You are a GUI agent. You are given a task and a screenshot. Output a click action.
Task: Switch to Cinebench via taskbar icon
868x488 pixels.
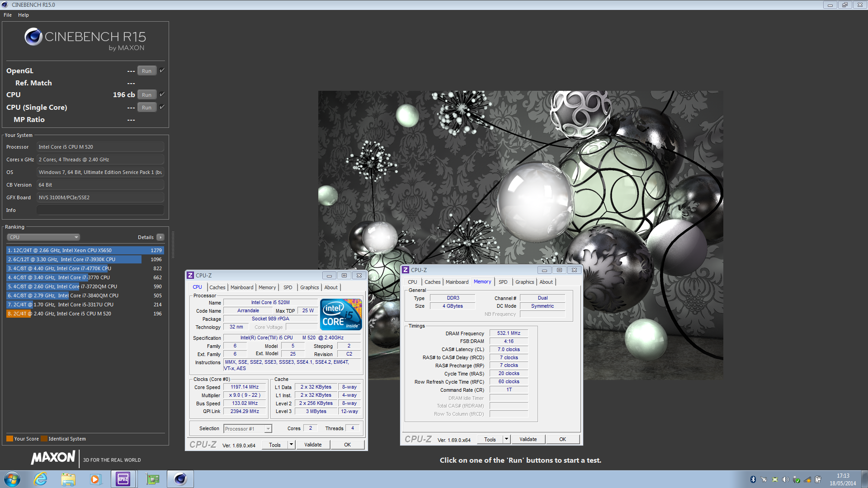180,479
